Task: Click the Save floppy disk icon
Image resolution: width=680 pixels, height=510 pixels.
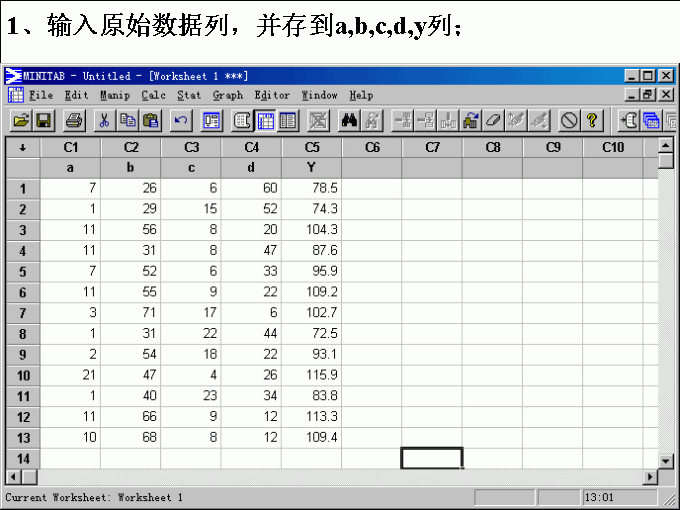Action: coord(44,121)
